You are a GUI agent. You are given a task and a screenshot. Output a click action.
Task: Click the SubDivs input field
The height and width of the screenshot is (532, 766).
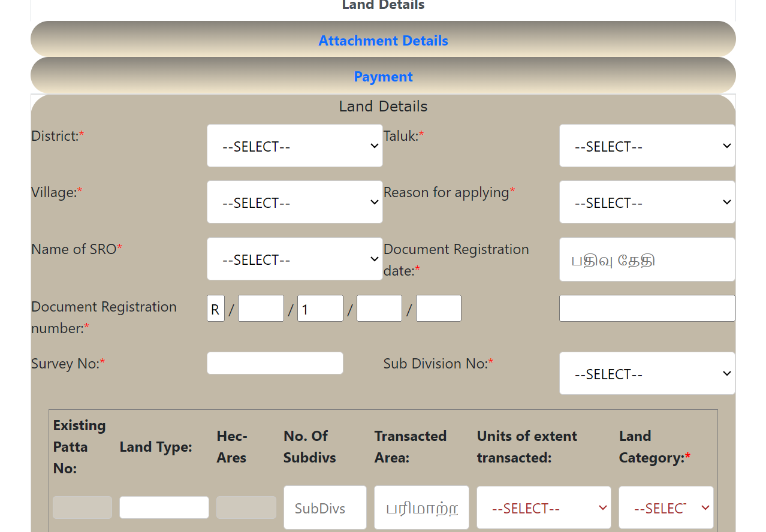325,507
